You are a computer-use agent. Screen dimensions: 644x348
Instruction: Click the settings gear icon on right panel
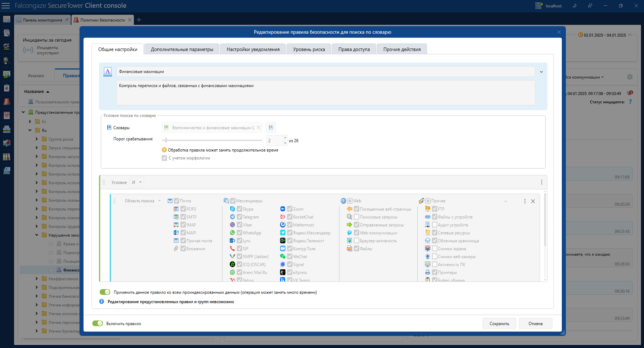pyautogui.click(x=630, y=77)
